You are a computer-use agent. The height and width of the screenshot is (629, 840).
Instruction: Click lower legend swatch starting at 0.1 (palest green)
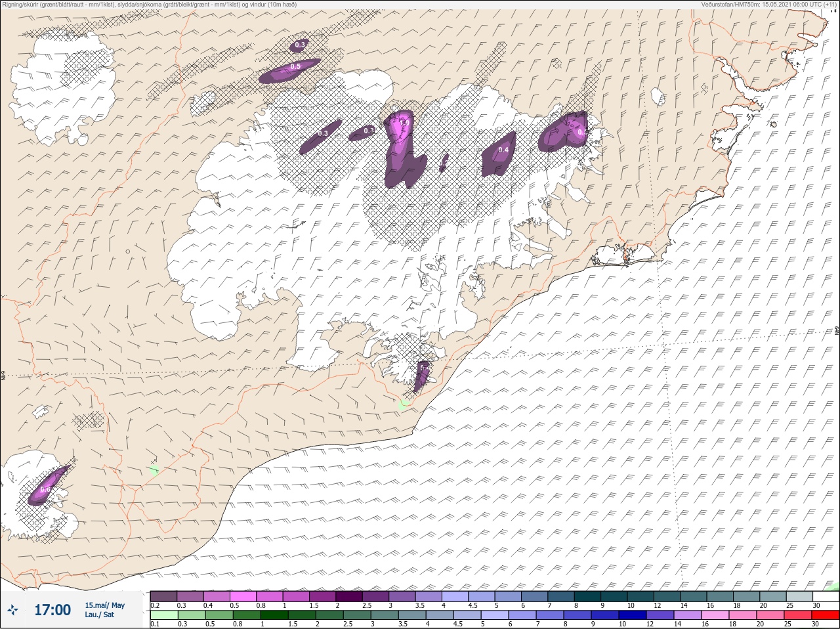tap(164, 615)
